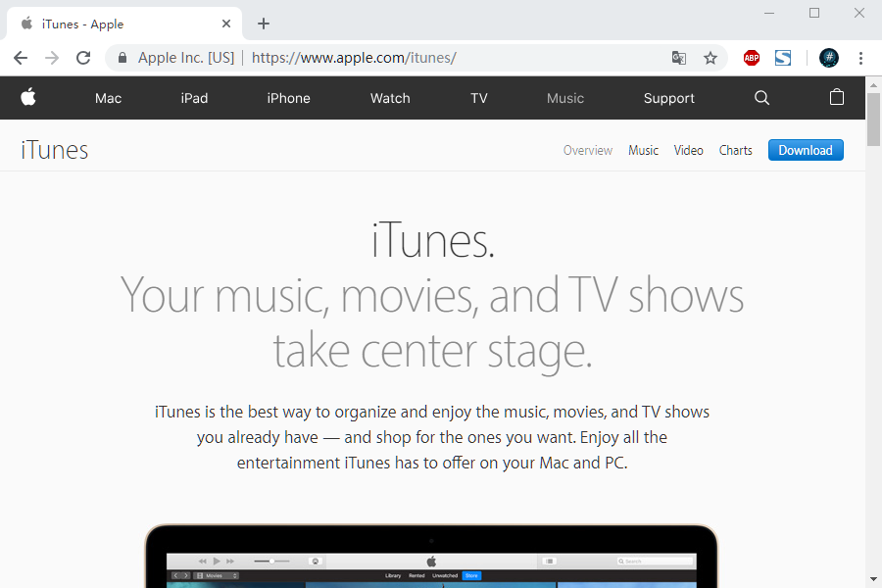This screenshot has width=882, height=588.
Task: Open Music in the iTunes sub-navigation
Action: 643,150
